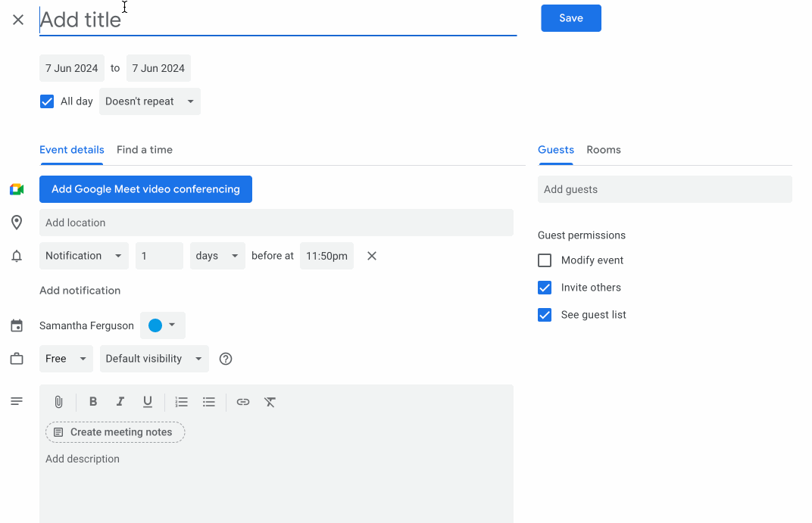Insert a numbered list
812x523 pixels.
coord(181,402)
